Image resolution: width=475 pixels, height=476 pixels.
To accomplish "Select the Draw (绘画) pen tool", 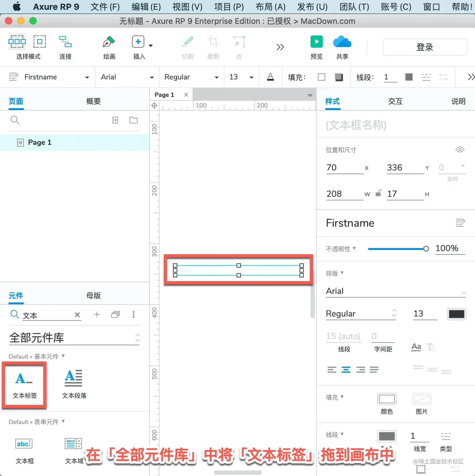I will coord(109,42).
